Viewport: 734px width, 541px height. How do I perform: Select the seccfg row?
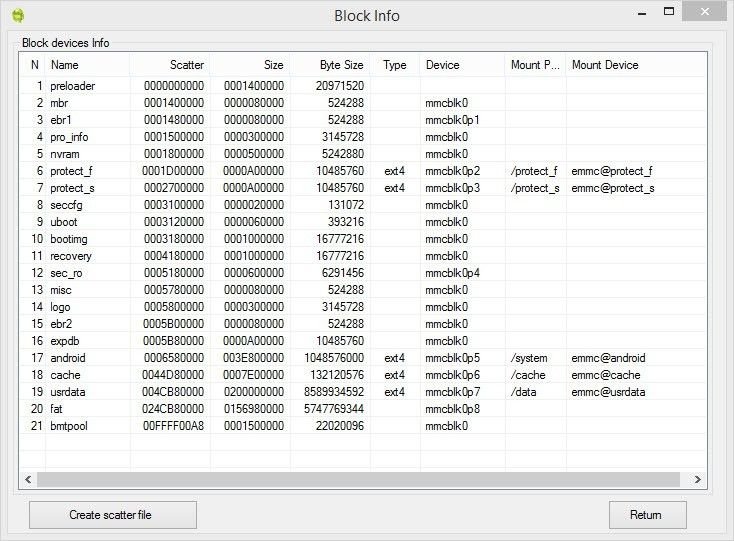(x=363, y=205)
